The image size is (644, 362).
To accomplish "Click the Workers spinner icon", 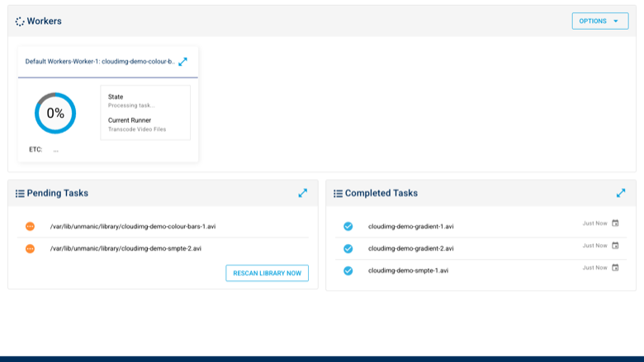I will point(20,21).
